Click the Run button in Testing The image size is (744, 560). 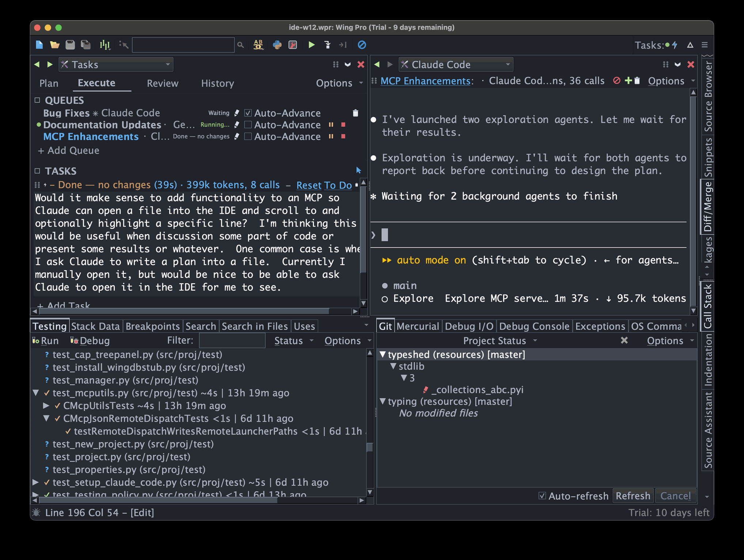pos(46,341)
